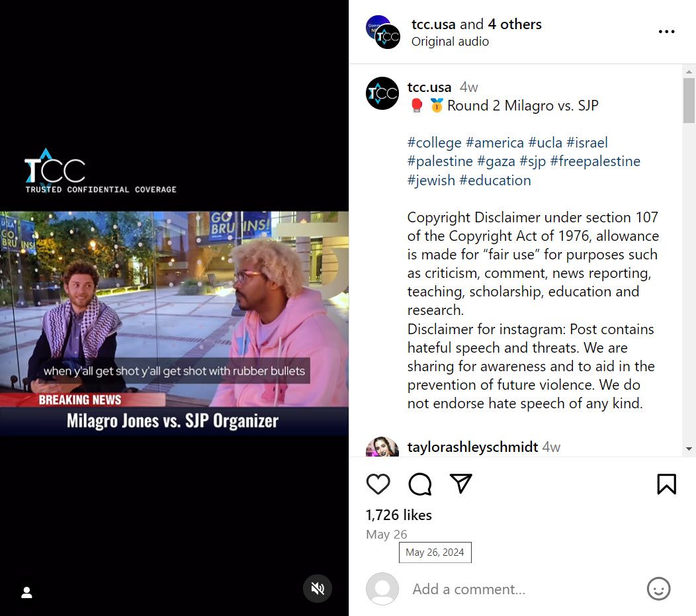Open taylorashleyschmidt commenter profile

(473, 447)
